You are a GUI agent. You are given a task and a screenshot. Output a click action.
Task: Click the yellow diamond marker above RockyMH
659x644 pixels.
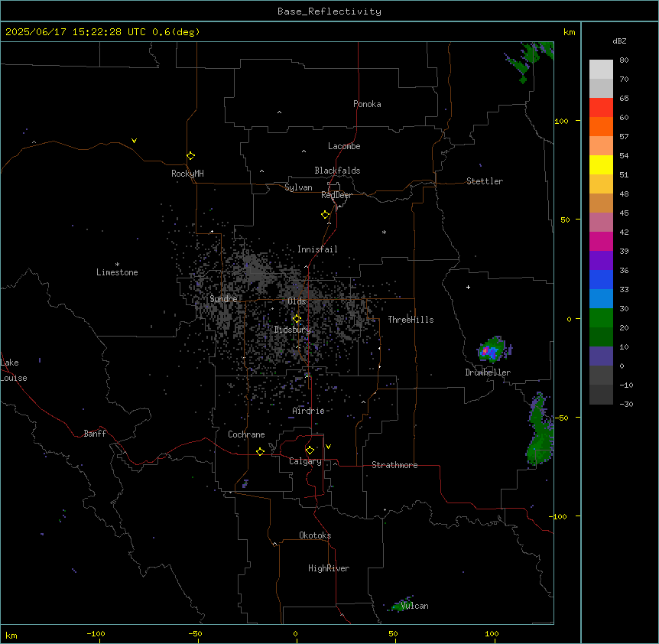(x=190, y=155)
